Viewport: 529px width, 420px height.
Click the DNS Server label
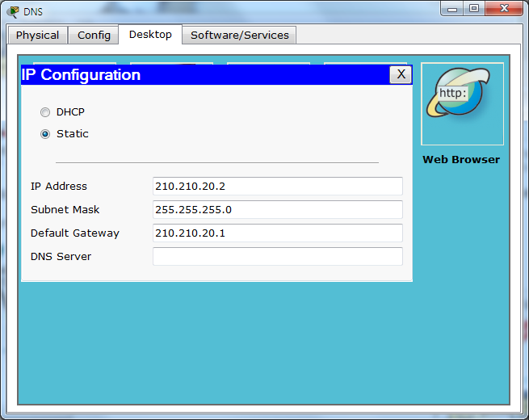[61, 256]
